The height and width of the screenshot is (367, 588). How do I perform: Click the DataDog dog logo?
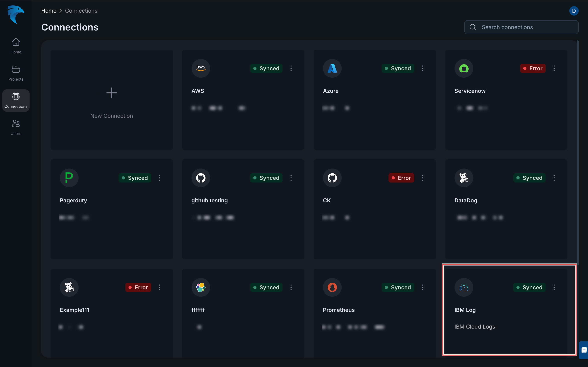pyautogui.click(x=463, y=178)
